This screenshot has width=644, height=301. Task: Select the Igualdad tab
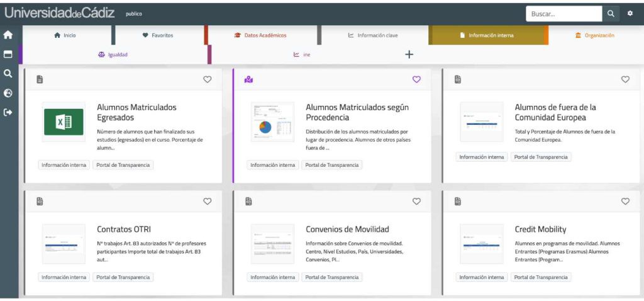113,55
